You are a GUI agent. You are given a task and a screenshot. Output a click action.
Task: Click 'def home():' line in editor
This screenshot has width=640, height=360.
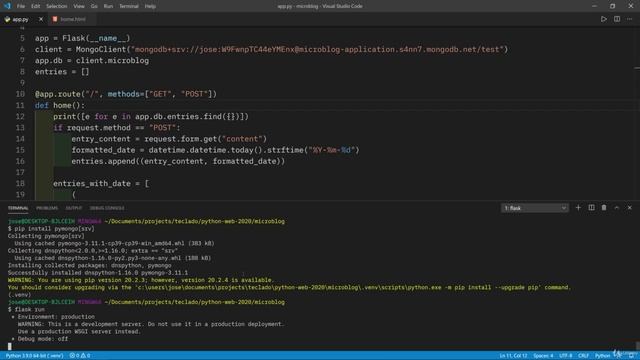pyautogui.click(x=60, y=105)
